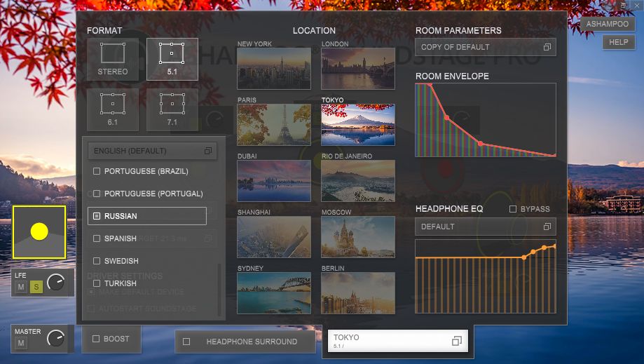Enable the BOOST checkbox

tap(96, 339)
